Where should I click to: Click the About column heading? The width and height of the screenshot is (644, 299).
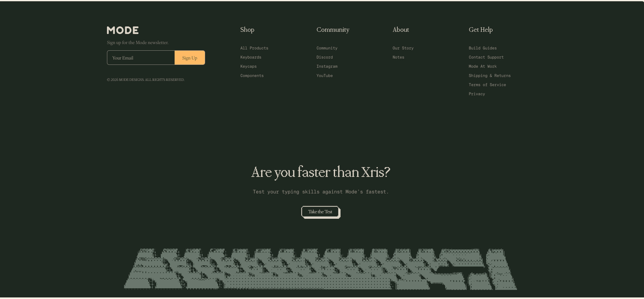coord(401,30)
